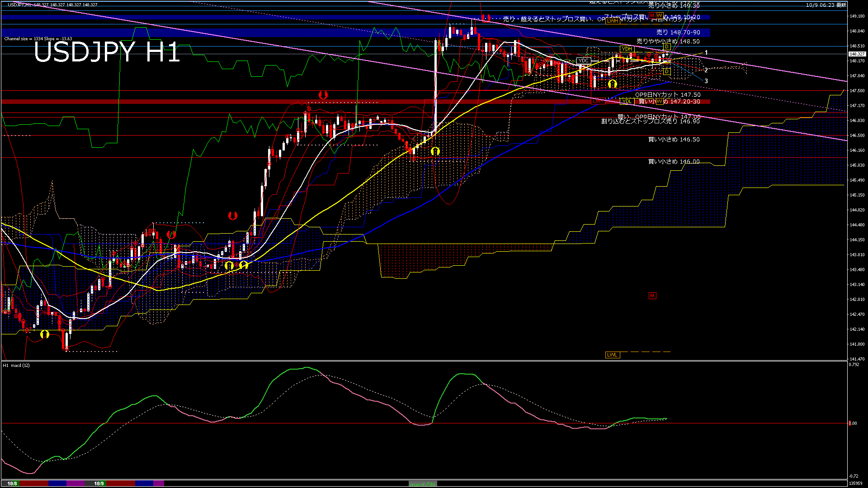Click the current price tag 148.327
Viewport: 868px width, 488px height.
(x=858, y=54)
